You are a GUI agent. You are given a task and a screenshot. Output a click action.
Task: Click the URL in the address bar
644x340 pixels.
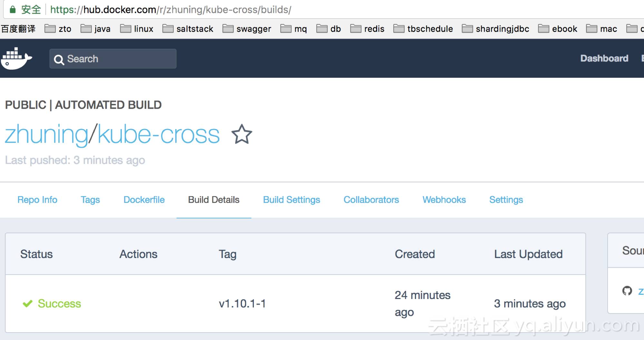pyautogui.click(x=171, y=10)
